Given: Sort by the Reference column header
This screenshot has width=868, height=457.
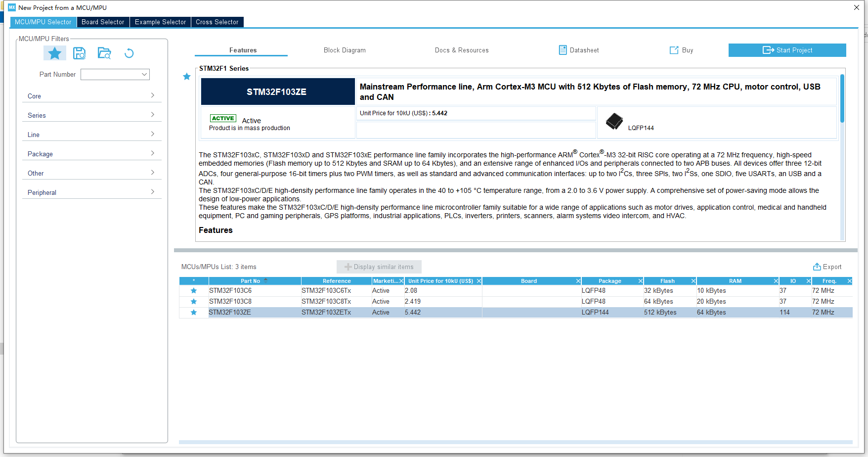Looking at the screenshot, I should tap(336, 281).
